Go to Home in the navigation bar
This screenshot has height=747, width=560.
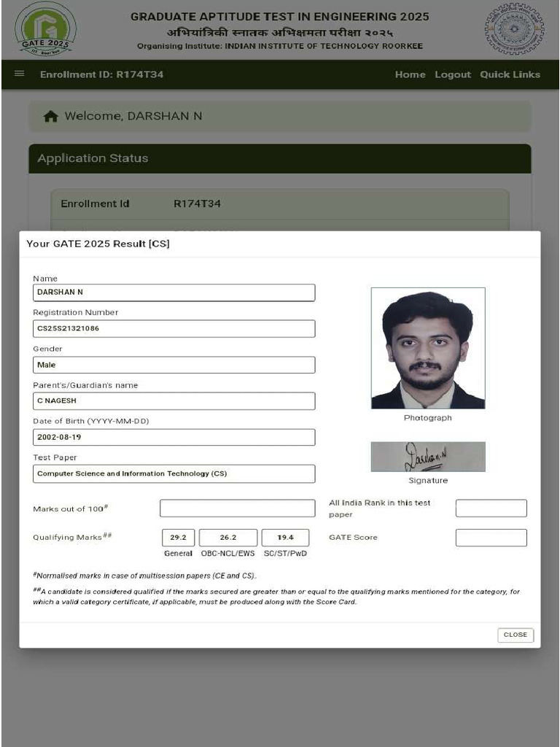click(410, 74)
